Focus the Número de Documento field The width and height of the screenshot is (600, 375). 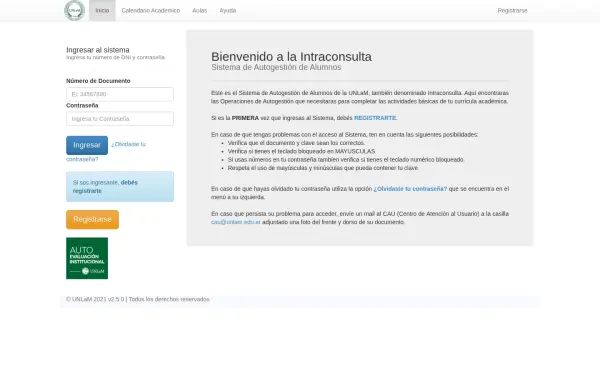click(120, 94)
